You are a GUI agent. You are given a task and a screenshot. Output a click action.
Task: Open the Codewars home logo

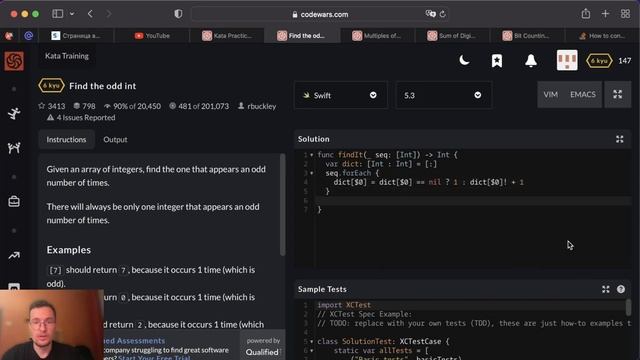14,61
